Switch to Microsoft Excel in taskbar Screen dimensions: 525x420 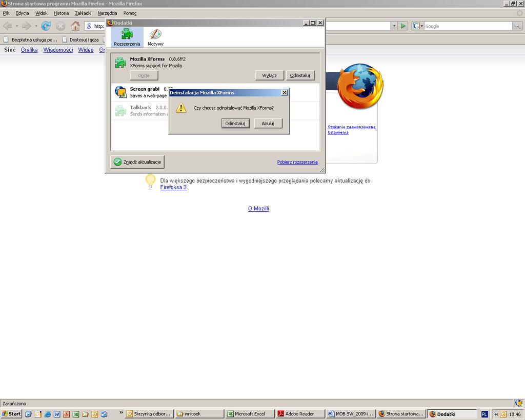click(250, 414)
